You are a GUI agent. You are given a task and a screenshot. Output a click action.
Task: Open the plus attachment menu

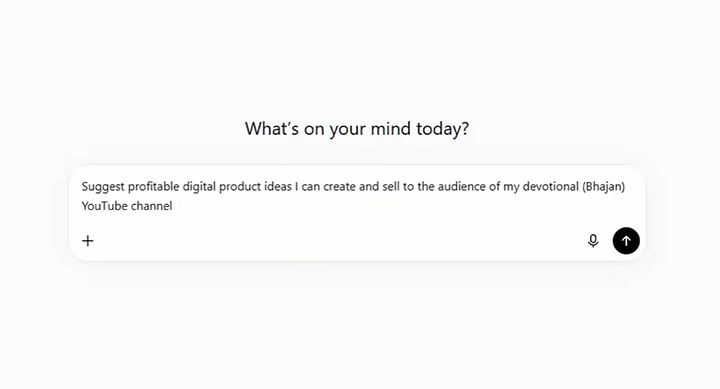pos(88,241)
